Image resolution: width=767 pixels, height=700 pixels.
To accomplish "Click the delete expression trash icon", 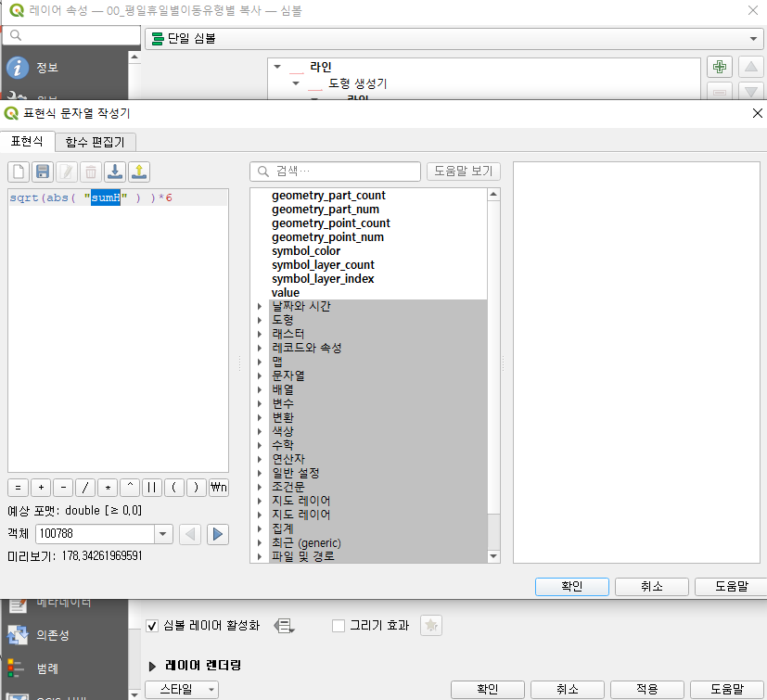I will tap(91, 172).
